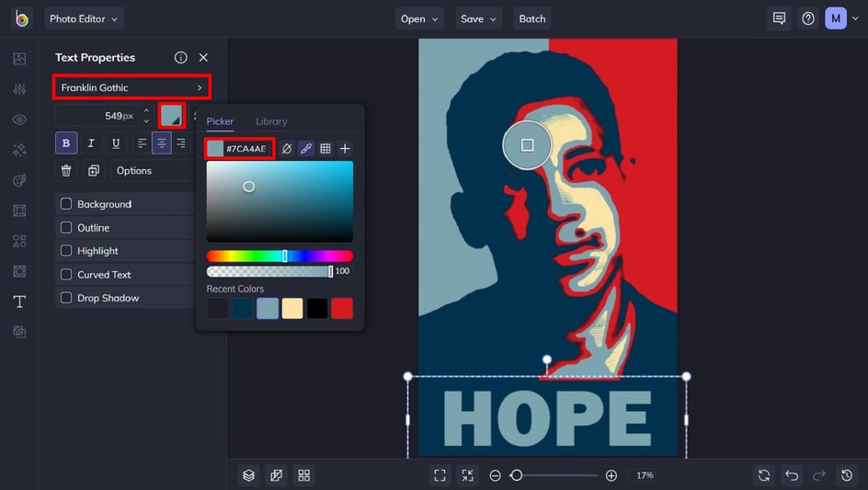This screenshot has width=868, height=490.
Task: Open the Image Manager sidebar icon
Action: [x=19, y=59]
